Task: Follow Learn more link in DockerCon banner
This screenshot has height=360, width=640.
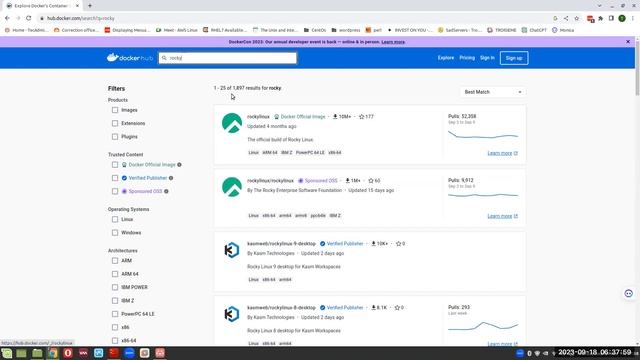Action: [393, 42]
